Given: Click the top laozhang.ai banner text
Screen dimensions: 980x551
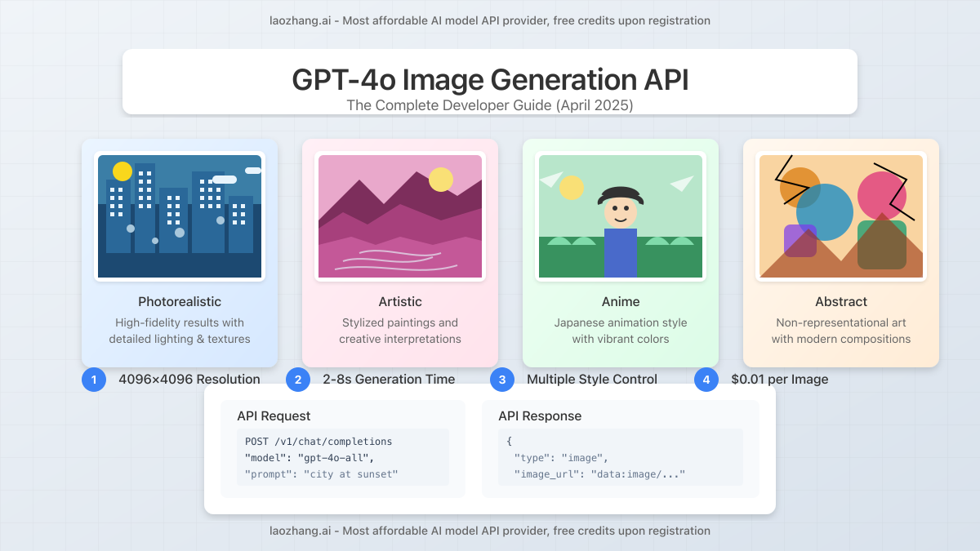Looking at the screenshot, I should coord(490,20).
